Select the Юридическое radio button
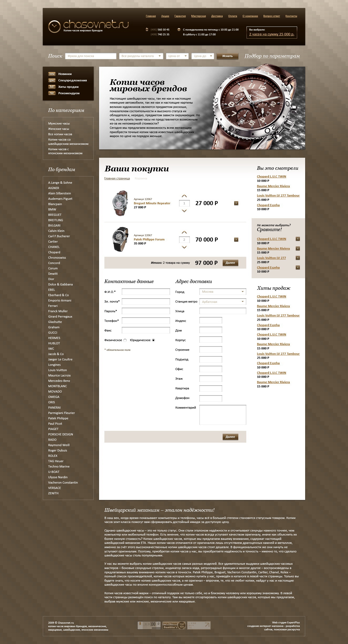 [x=153, y=340]
